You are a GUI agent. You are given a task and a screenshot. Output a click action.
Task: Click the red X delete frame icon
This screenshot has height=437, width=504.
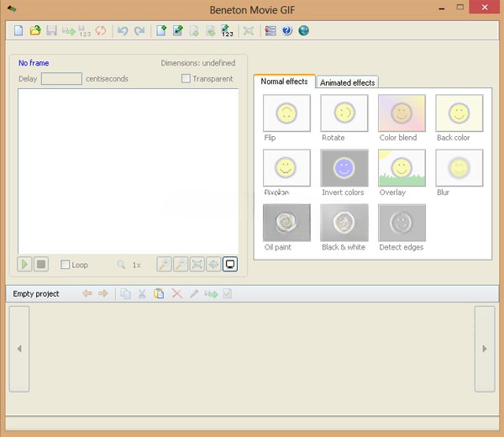[176, 293]
